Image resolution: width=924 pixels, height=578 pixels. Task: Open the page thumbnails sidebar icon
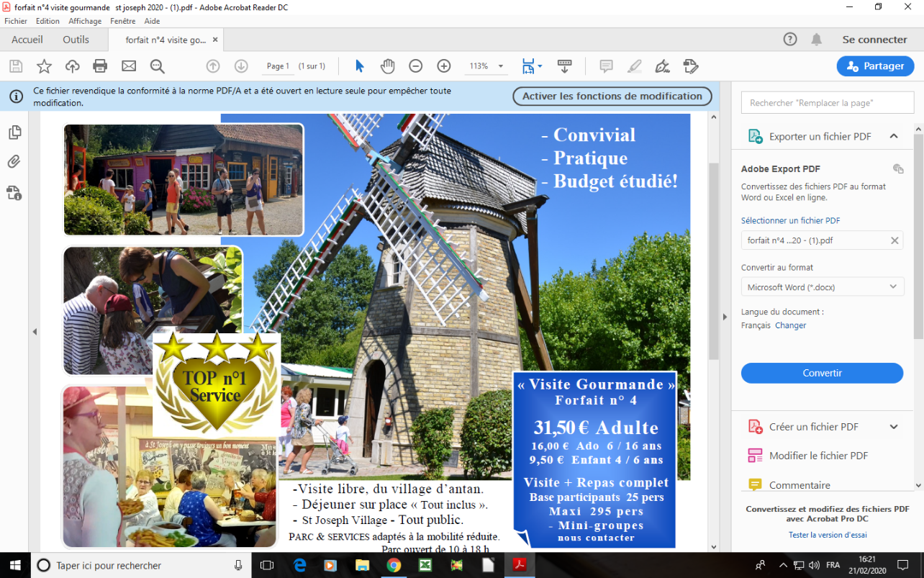[x=14, y=132]
